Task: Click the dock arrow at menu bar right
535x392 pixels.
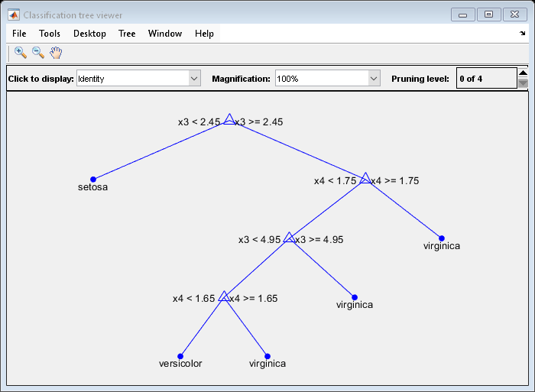Action: 523,34
